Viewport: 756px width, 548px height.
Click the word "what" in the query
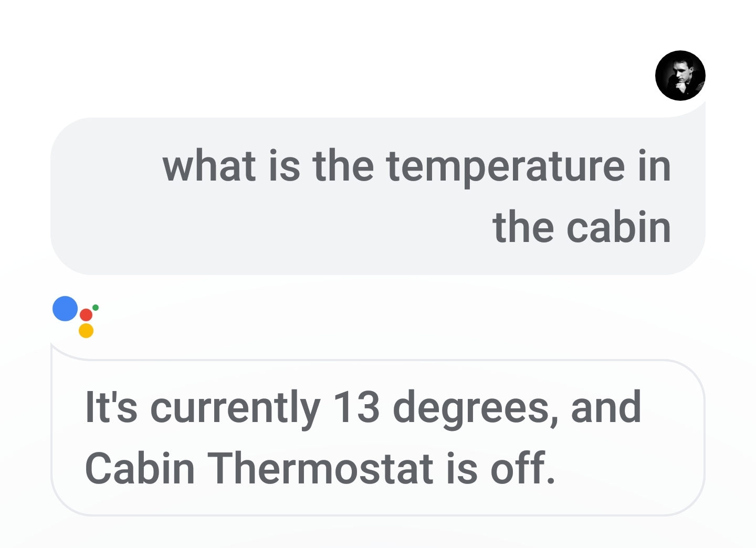pos(209,166)
